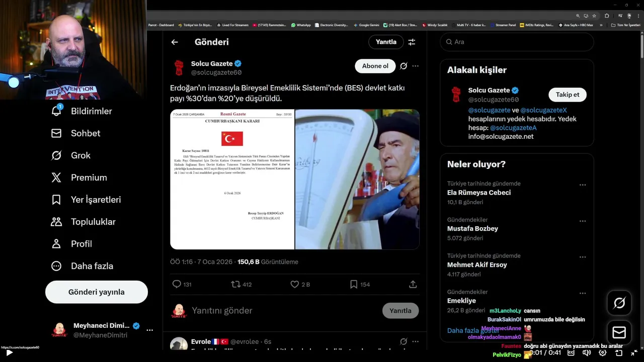Subscribe with the Abone ol button

point(375,66)
